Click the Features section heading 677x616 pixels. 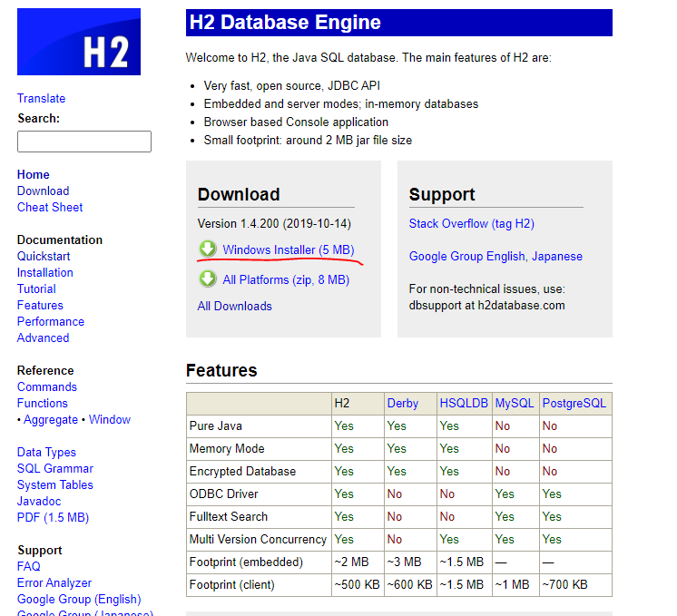221,370
